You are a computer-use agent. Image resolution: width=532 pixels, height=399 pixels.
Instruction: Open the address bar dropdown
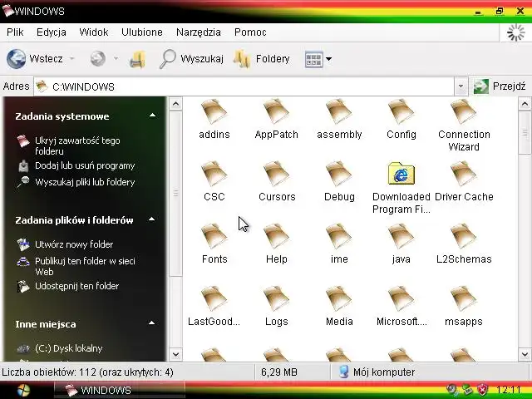coord(461,86)
